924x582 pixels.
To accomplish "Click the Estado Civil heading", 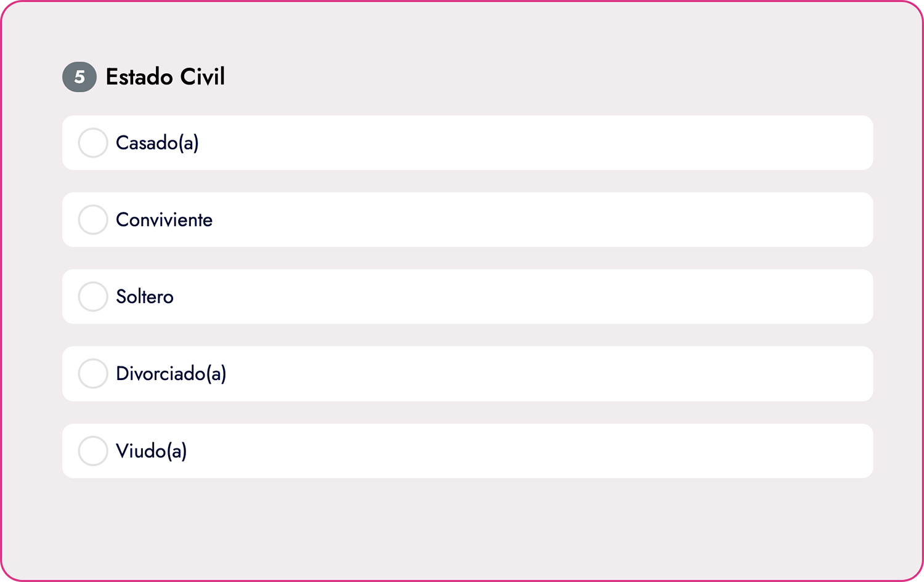I will tap(165, 77).
